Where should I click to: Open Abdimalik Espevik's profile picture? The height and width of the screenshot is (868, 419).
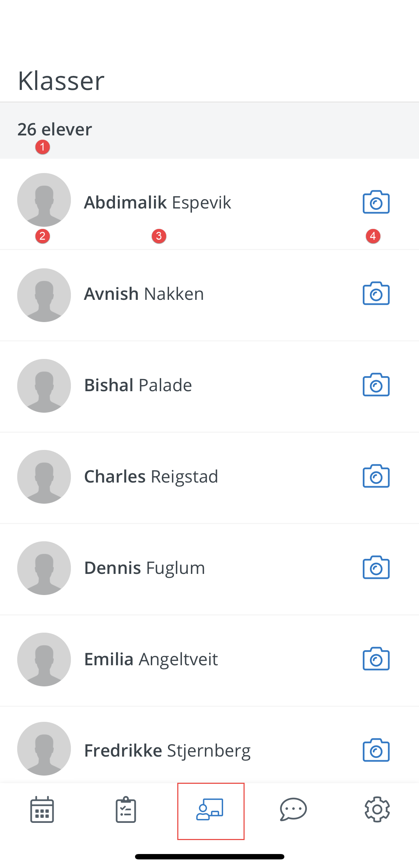44,200
